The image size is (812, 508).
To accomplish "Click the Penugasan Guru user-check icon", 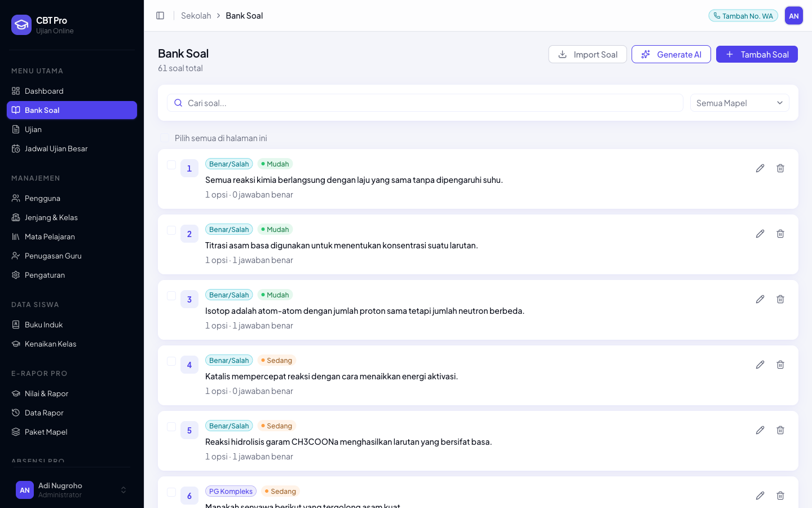I will (16, 256).
